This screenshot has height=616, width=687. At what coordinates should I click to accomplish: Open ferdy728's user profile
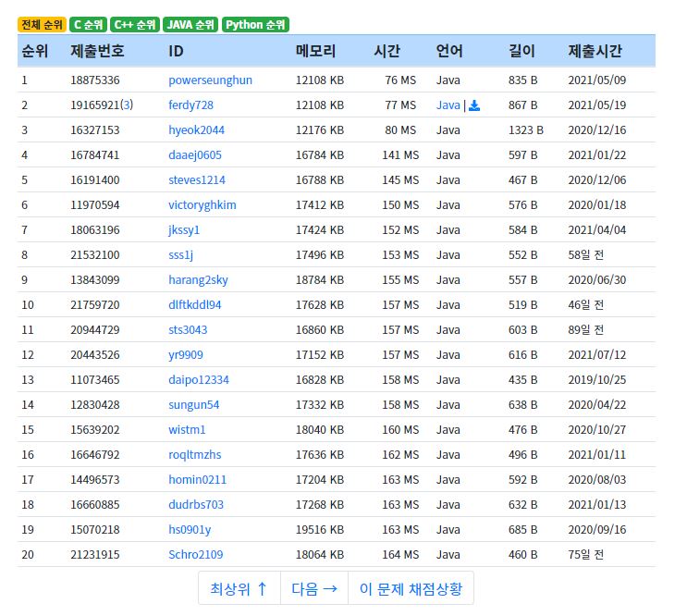[190, 105]
